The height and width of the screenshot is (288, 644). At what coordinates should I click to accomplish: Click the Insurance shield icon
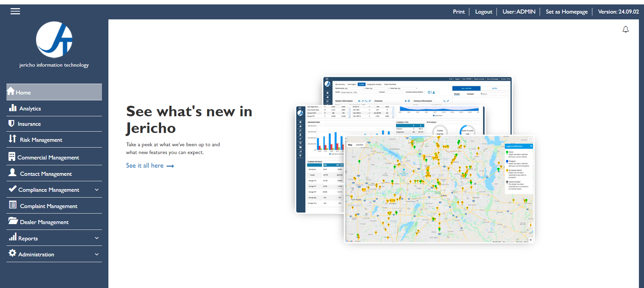tap(11, 123)
